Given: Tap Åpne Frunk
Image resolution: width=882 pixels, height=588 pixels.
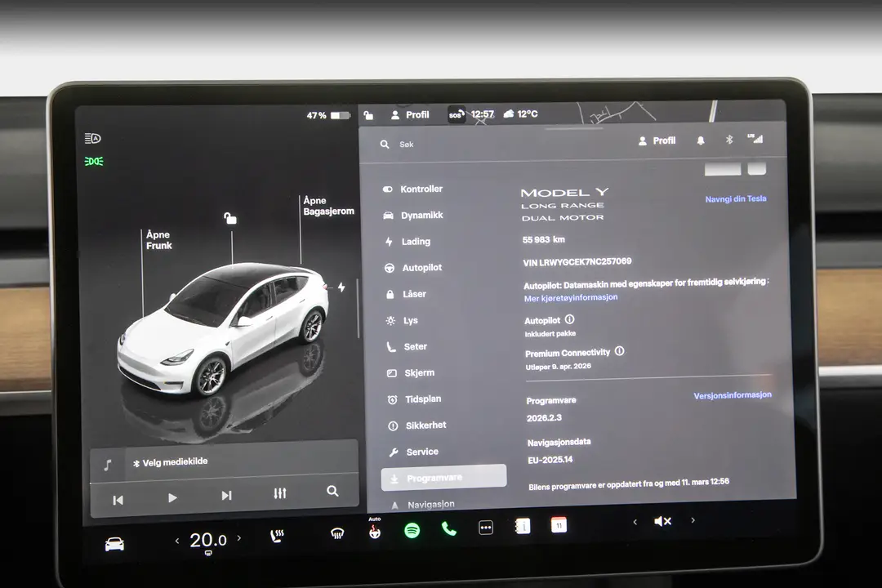Looking at the screenshot, I should [x=158, y=240].
